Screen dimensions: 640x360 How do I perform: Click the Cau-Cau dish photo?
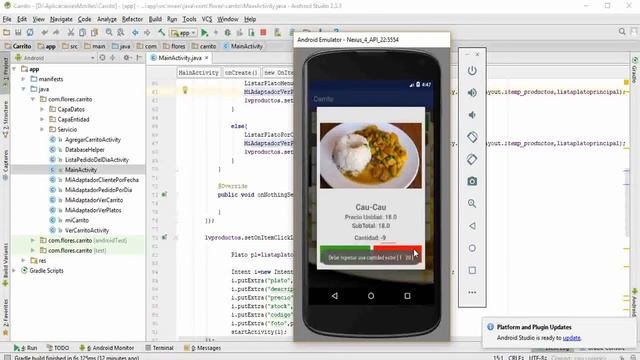coord(371,156)
